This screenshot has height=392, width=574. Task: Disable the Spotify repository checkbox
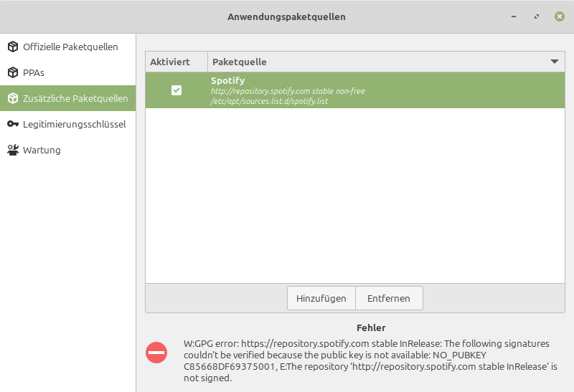click(177, 90)
